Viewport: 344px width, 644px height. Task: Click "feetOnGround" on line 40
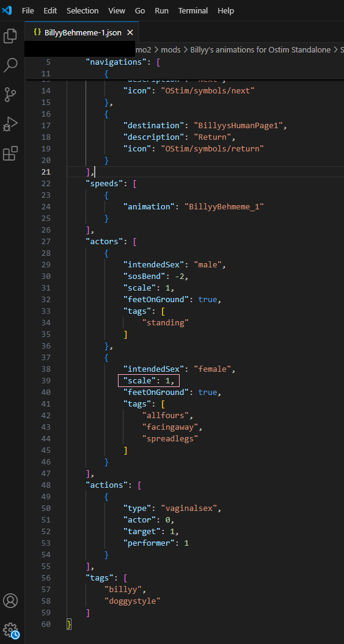pyautogui.click(x=158, y=393)
